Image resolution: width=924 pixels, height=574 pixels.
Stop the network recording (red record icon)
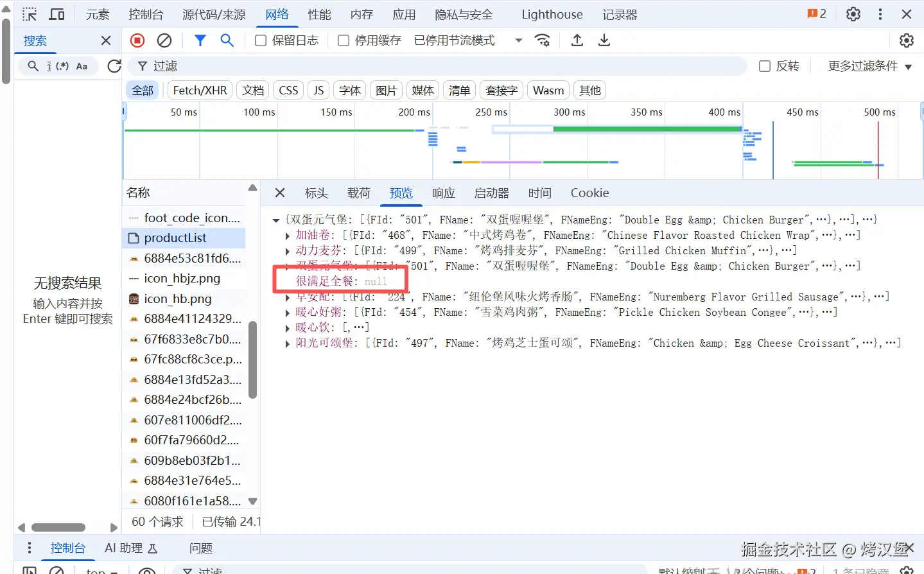(x=136, y=40)
